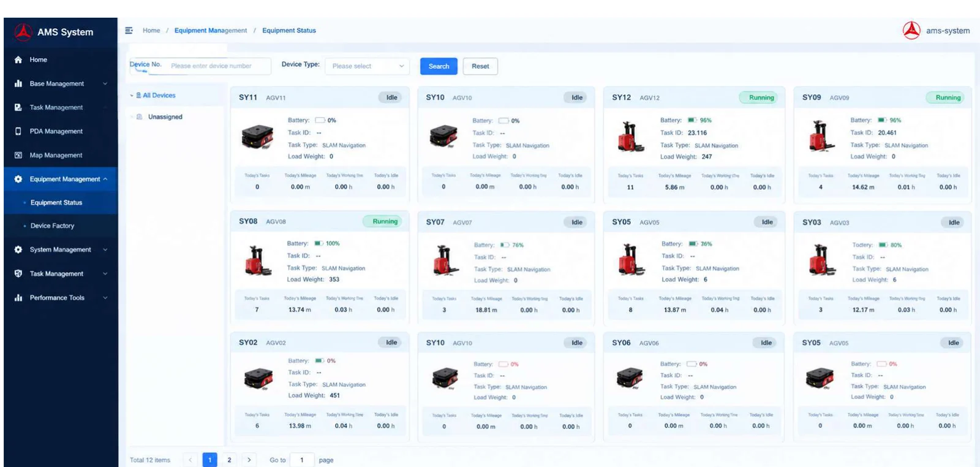Click SY03 battery 80% indicator icon

click(x=883, y=245)
